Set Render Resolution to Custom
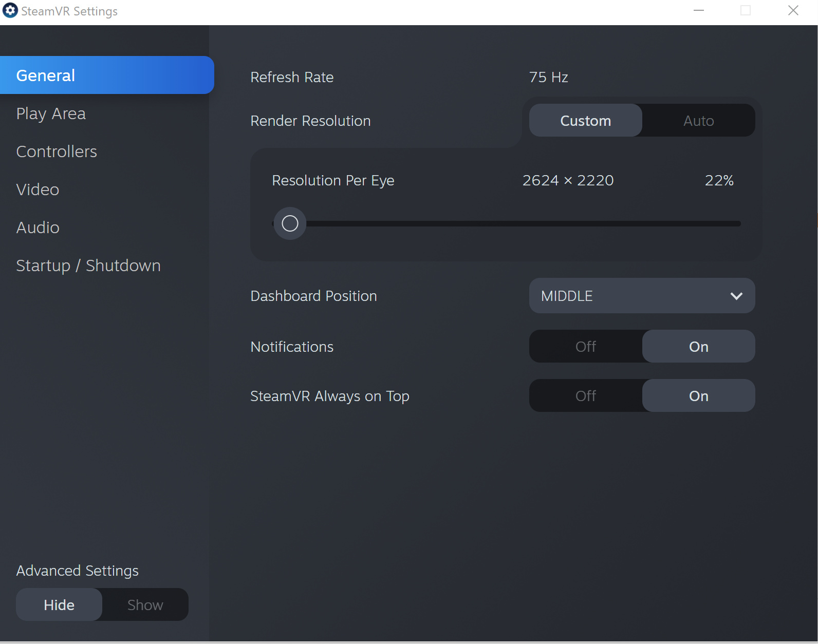 click(585, 121)
